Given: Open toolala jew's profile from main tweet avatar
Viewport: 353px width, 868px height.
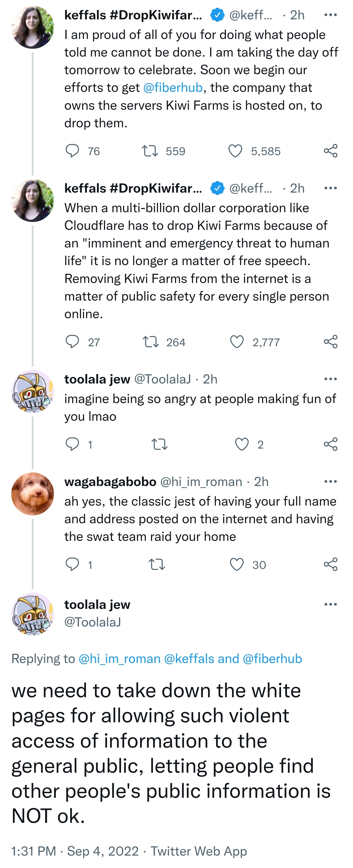Looking at the screenshot, I should pos(33,614).
